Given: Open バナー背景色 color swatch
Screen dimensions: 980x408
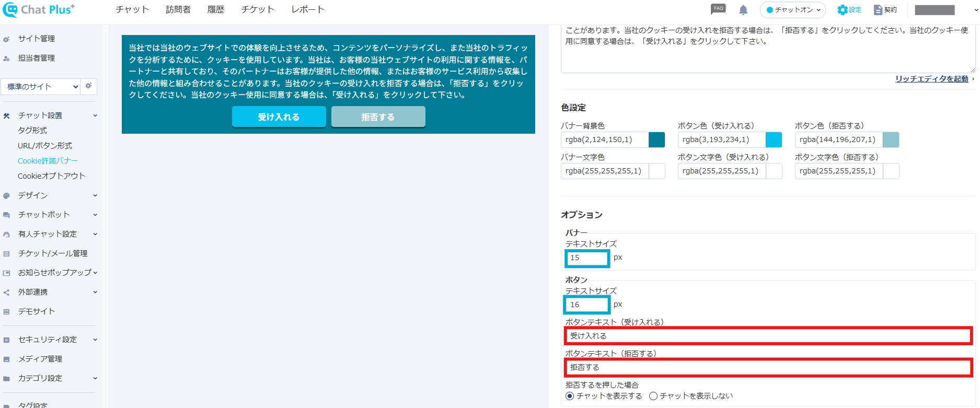Looking at the screenshot, I should 657,139.
